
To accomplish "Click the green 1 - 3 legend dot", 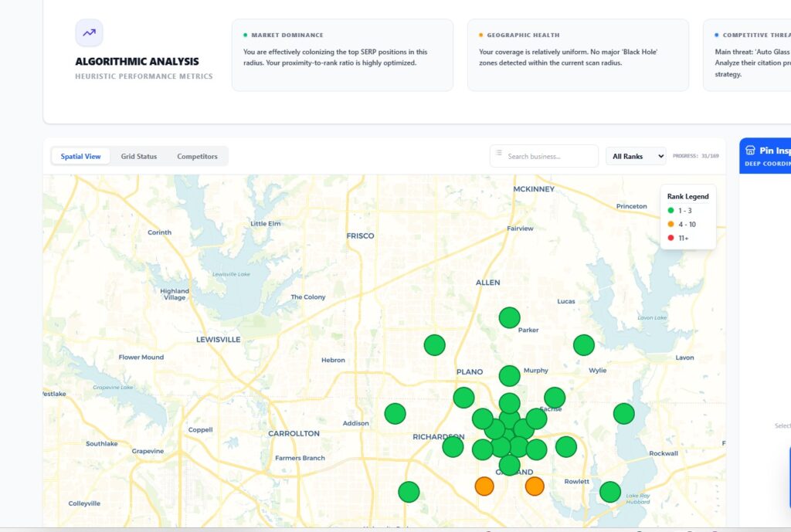I will (x=670, y=210).
